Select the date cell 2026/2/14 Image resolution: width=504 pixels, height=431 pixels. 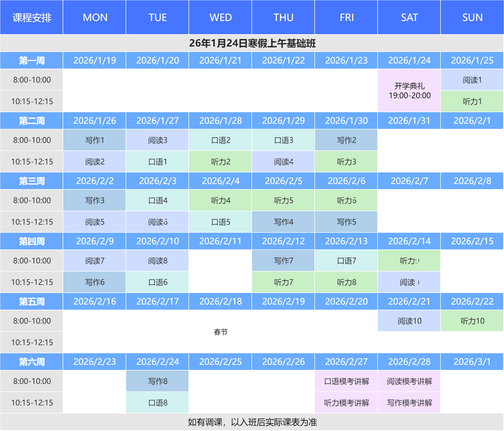[x=409, y=241]
